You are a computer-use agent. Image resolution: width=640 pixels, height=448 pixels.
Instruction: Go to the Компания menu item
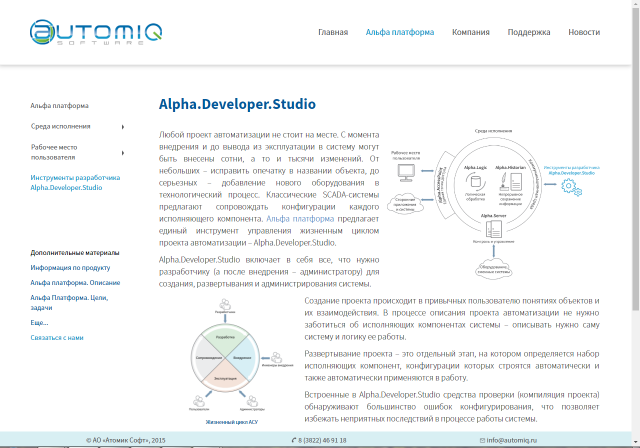471,32
